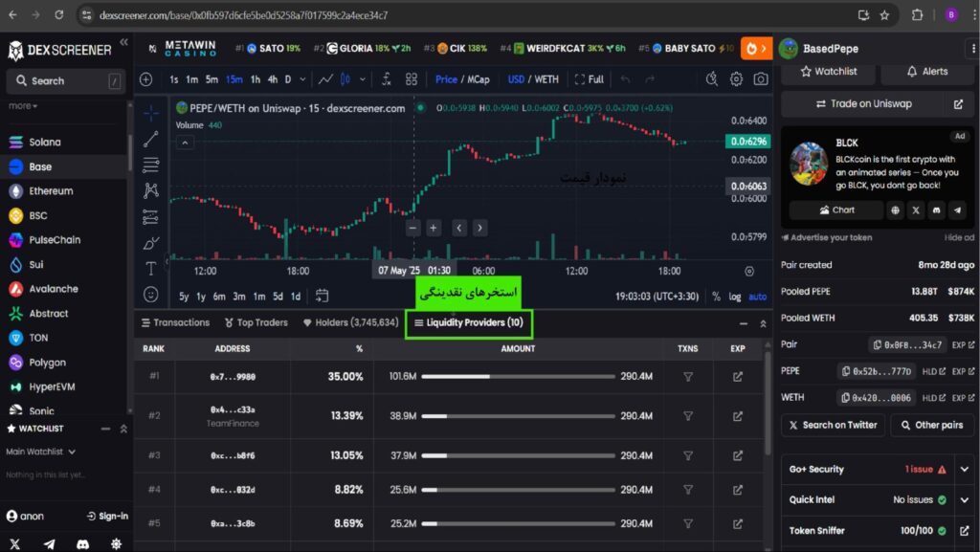The image size is (980, 552).
Task: Click the sidebar Search input field
Action: click(66, 81)
